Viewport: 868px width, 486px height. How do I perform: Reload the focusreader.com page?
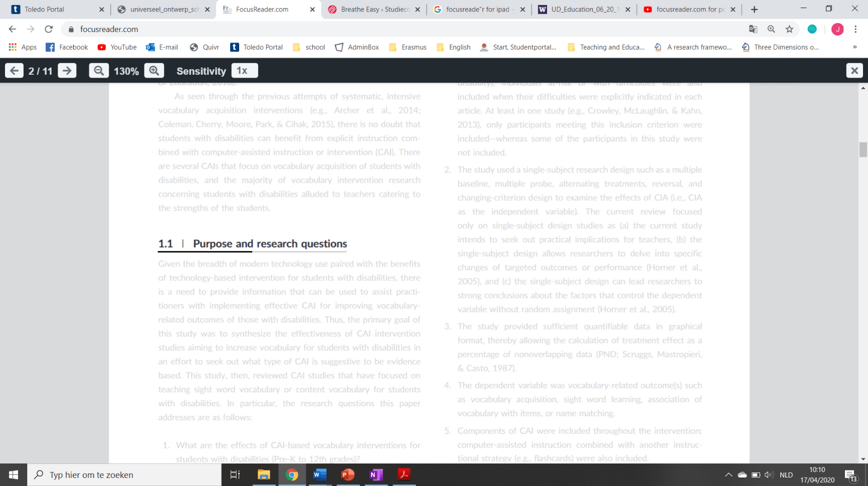click(49, 29)
